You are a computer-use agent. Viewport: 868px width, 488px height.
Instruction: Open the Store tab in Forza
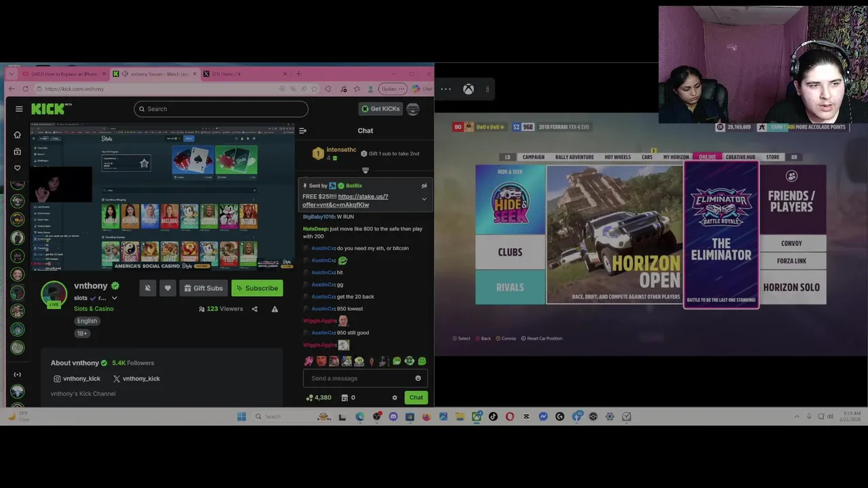pos(772,157)
